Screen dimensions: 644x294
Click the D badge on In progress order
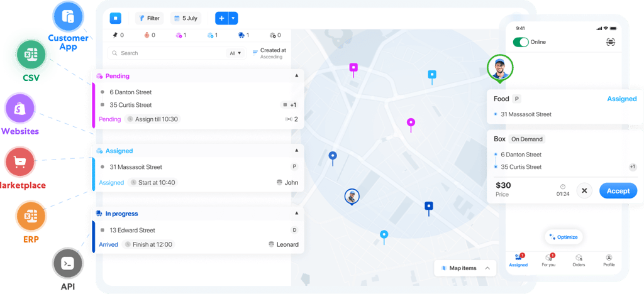(294, 230)
